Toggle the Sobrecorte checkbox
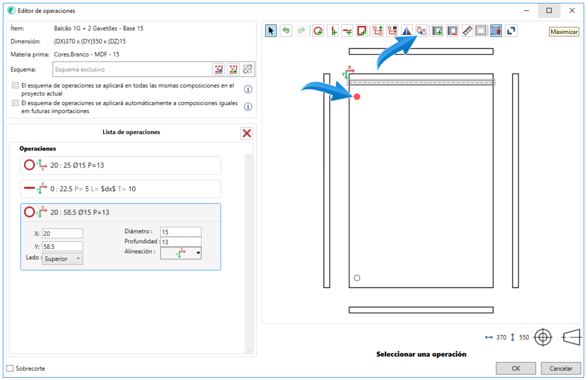This screenshot has height=380, width=588. pyautogui.click(x=10, y=369)
